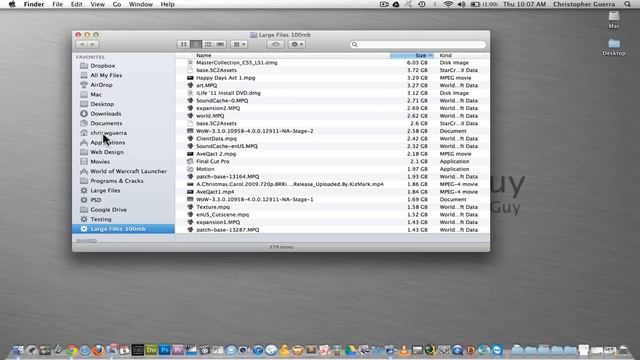Click the Finder back arrow
The height and width of the screenshot is (360, 640).
pos(82,44)
